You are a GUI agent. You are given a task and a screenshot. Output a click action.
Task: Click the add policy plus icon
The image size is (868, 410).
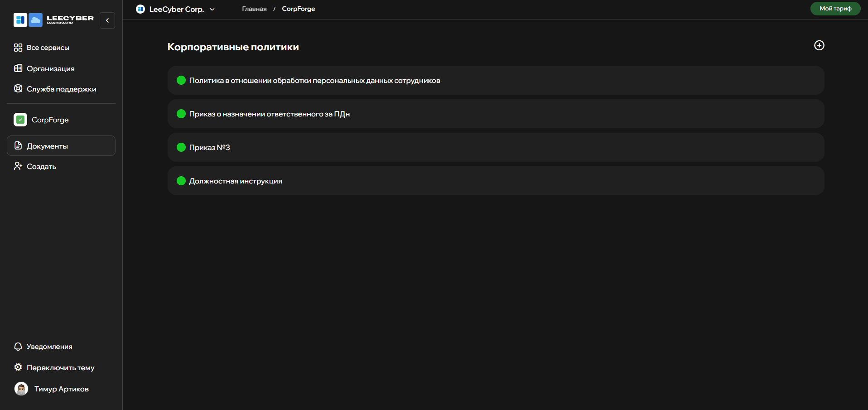pos(819,45)
